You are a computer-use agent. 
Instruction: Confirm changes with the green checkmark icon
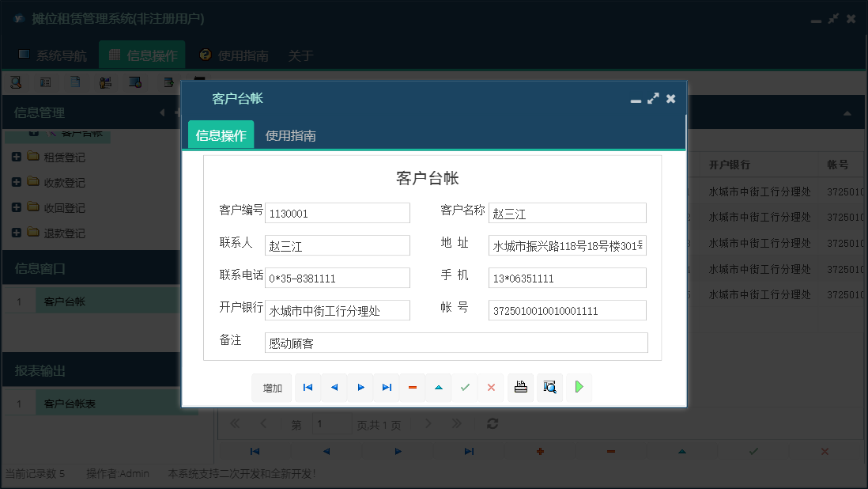pos(465,387)
